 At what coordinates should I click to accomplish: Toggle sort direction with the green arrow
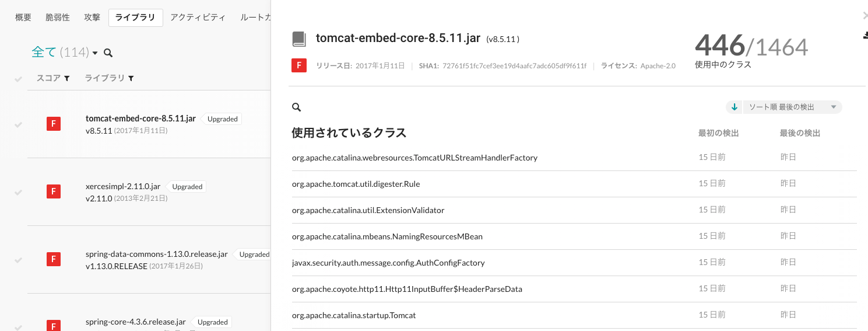(x=735, y=107)
